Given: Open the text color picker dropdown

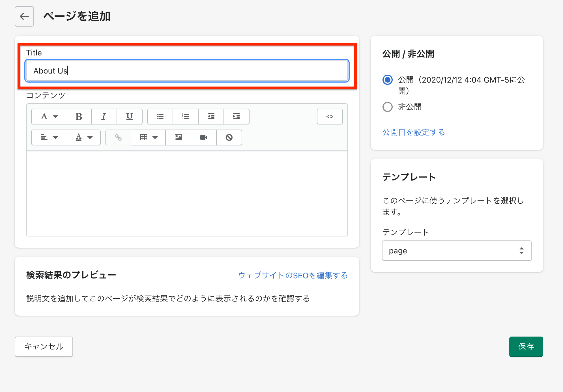Looking at the screenshot, I should 83,137.
